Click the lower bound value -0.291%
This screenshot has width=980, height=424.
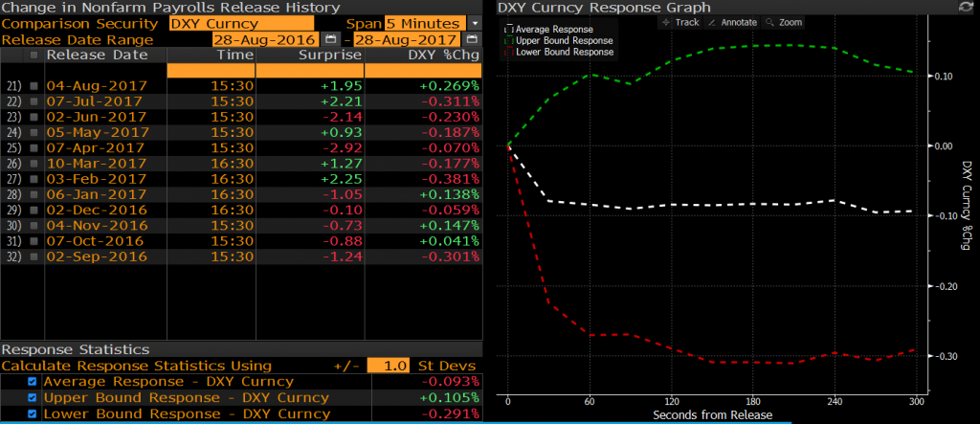450,414
